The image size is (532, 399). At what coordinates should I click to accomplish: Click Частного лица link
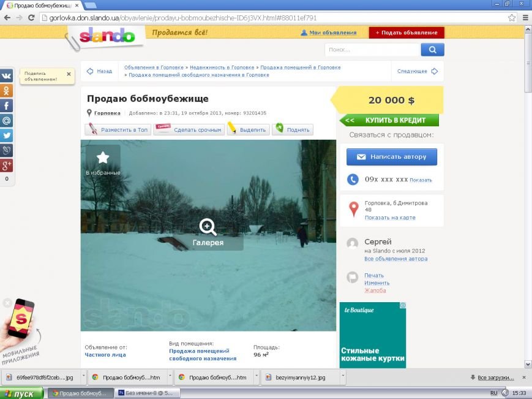coord(105,354)
